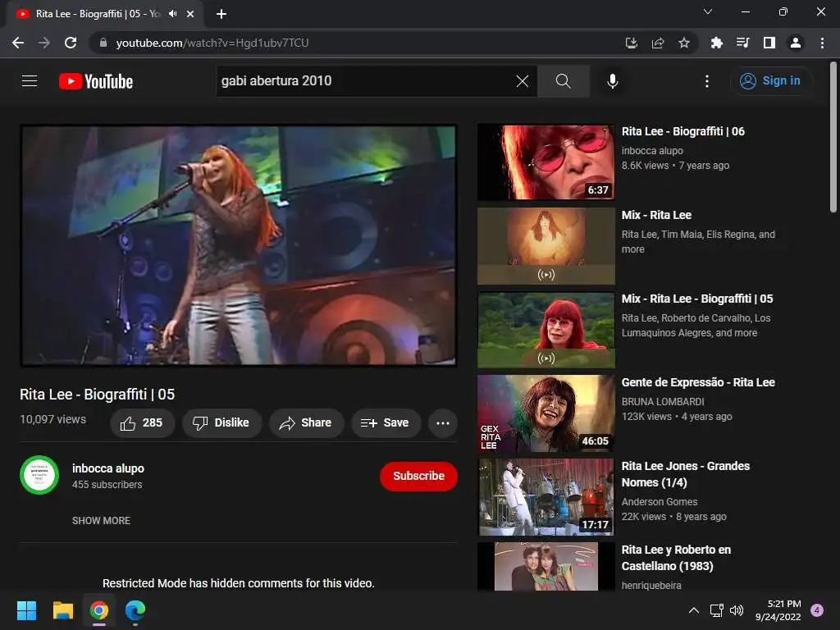The width and height of the screenshot is (840, 630).
Task: Open notification center badge
Action: click(x=817, y=610)
